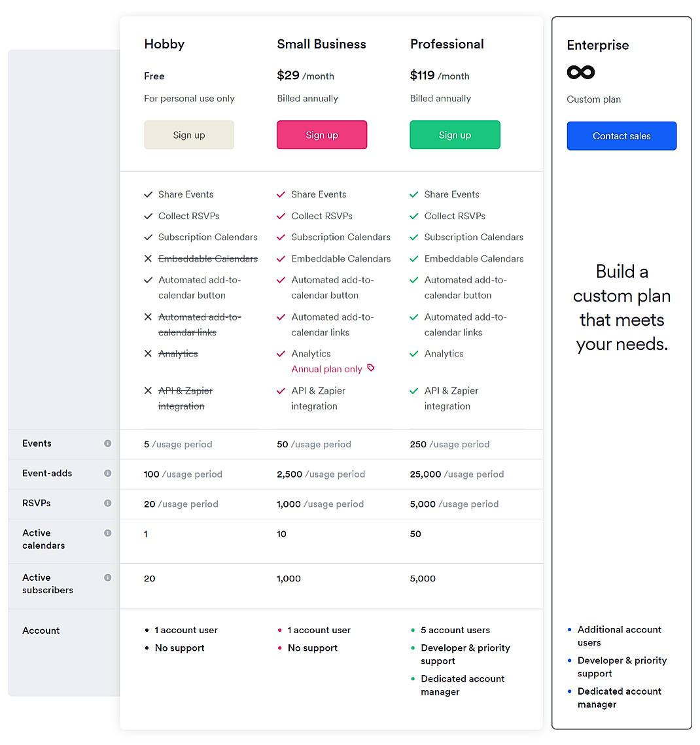Click the green Sign up for Professional
700x745 pixels.
(455, 135)
